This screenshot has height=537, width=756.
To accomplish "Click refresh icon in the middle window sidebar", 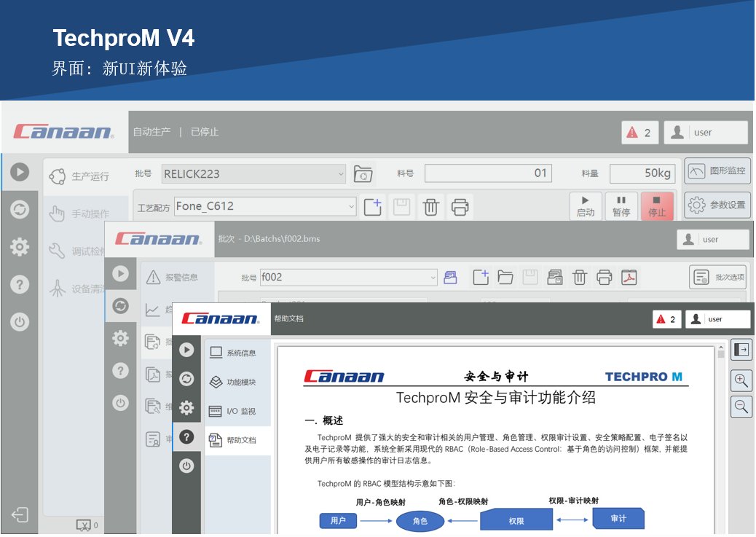I will pyautogui.click(x=120, y=306).
